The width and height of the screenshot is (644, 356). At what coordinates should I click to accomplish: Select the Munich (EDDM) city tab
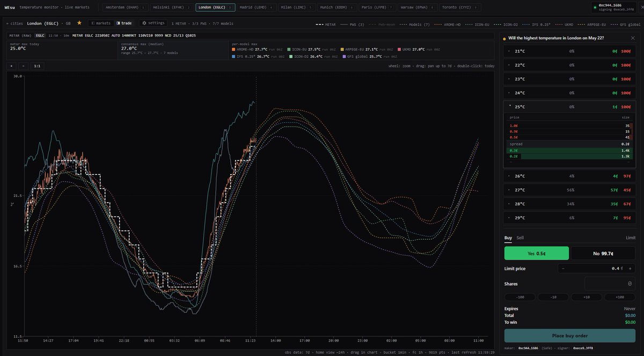point(337,8)
